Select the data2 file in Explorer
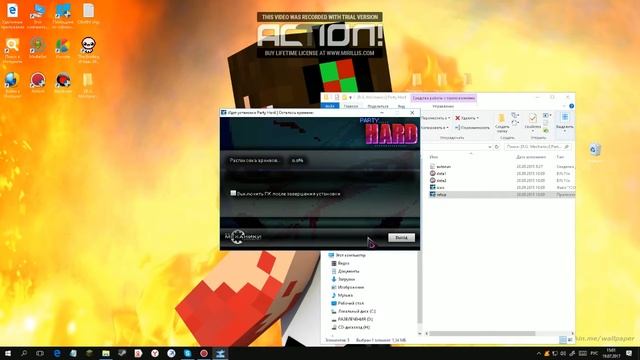 click(438, 180)
